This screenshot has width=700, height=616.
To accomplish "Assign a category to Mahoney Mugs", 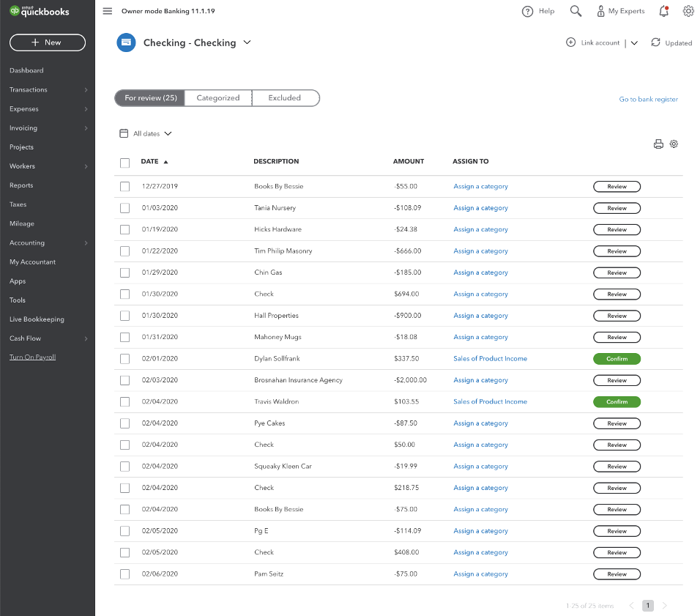I will (481, 337).
